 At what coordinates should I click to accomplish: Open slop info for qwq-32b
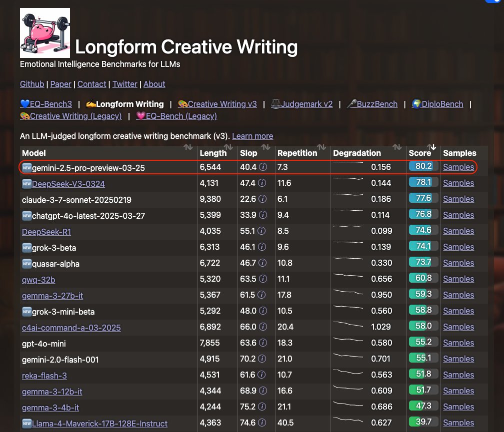(263, 279)
